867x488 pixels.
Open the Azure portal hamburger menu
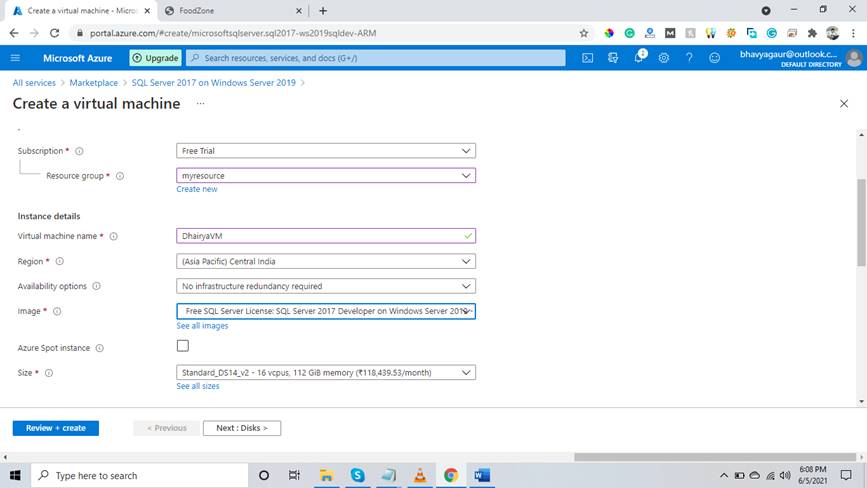coord(15,58)
